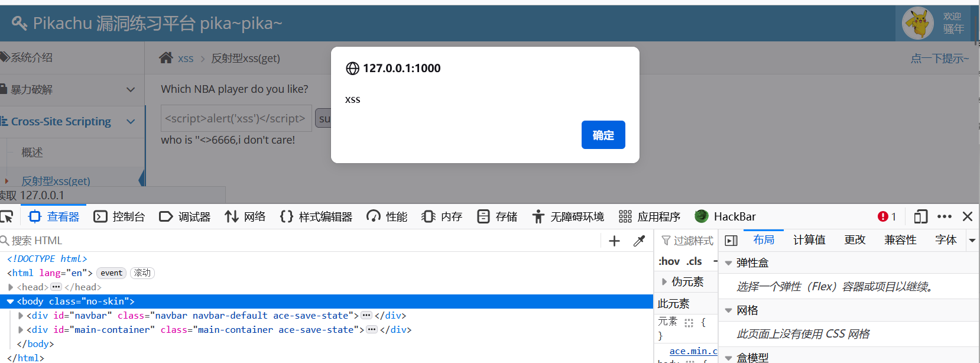
Task: Open the HackBar tab
Action: 725,217
